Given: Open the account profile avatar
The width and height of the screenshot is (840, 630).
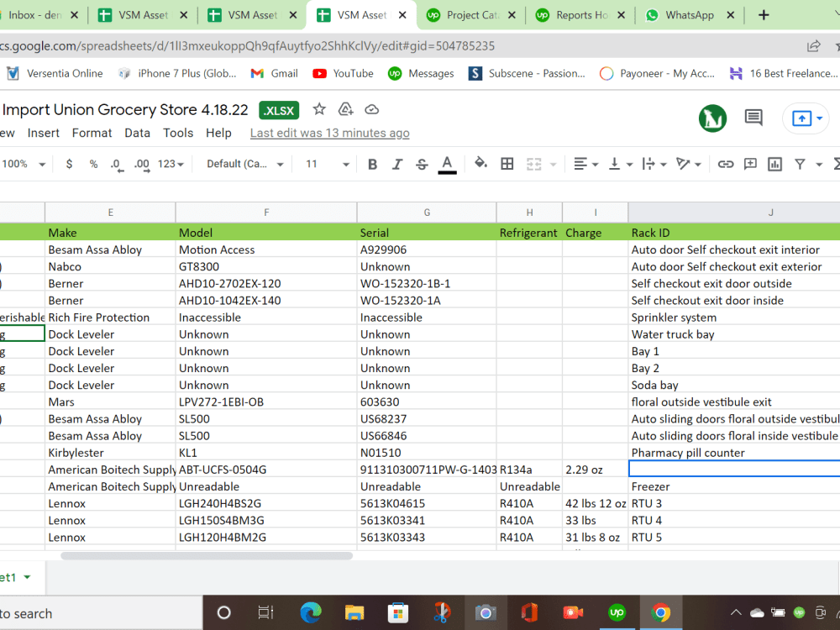Looking at the screenshot, I should coord(712,118).
